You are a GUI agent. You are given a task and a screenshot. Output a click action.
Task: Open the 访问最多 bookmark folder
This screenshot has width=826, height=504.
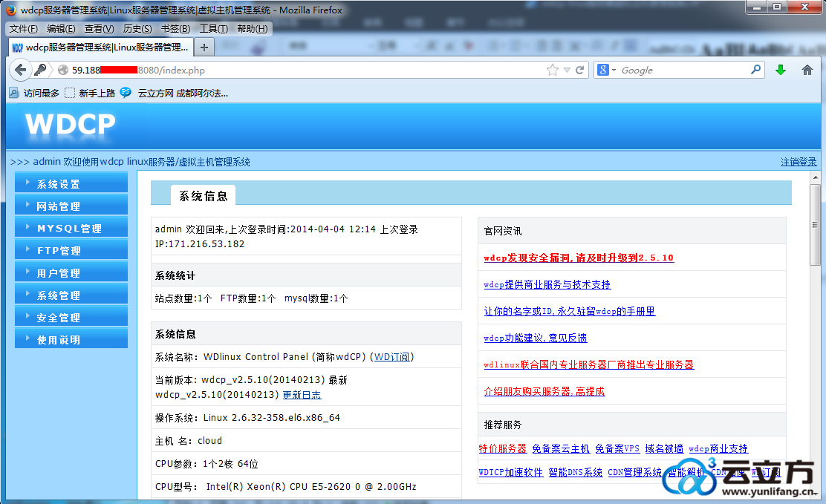coord(34,94)
